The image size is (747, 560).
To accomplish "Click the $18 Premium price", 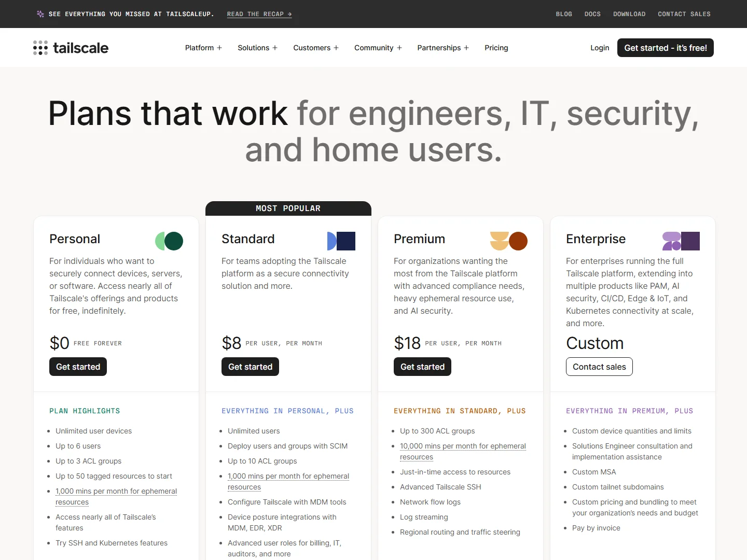I will pyautogui.click(x=407, y=343).
